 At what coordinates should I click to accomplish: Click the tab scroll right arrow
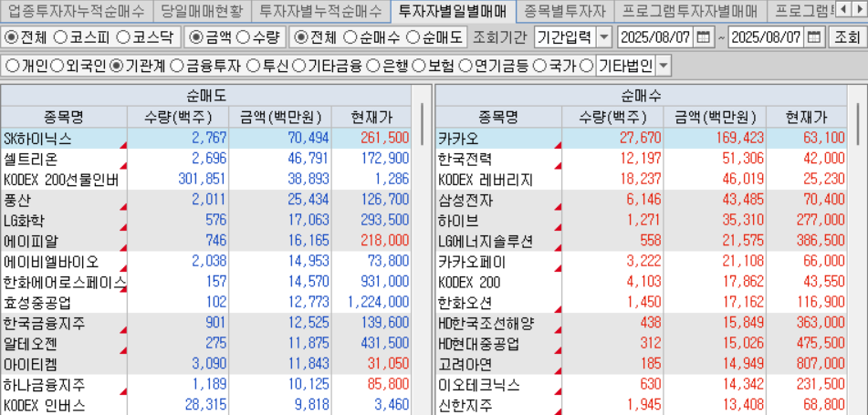click(x=858, y=9)
